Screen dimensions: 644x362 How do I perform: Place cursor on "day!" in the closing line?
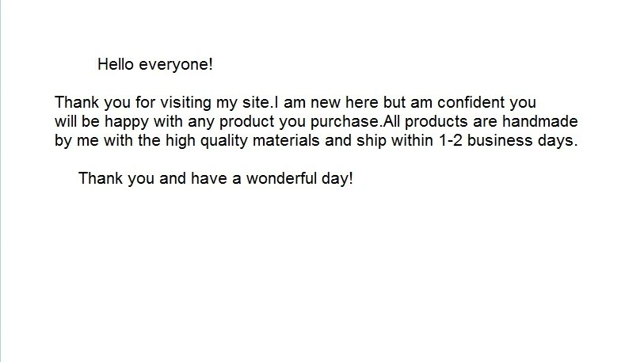335,178
